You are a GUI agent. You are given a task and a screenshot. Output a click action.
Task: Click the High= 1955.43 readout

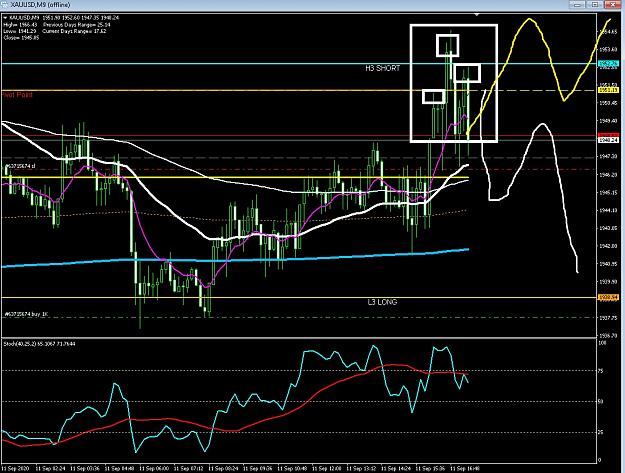[x=18, y=25]
